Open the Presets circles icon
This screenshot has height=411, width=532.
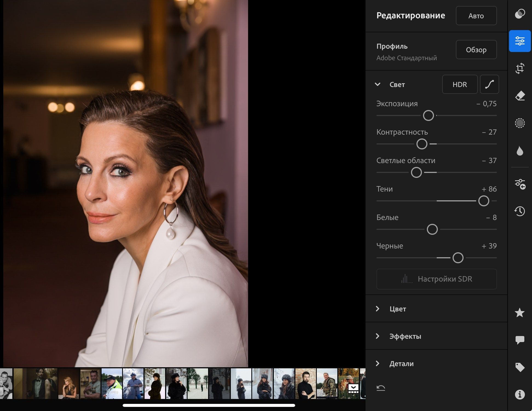(520, 14)
